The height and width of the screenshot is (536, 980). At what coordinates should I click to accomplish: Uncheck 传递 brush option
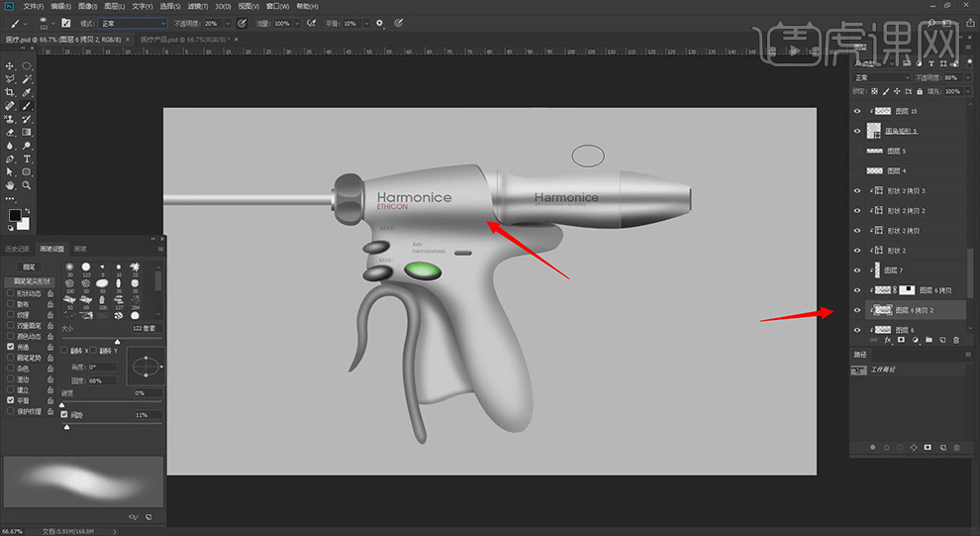pos(11,347)
